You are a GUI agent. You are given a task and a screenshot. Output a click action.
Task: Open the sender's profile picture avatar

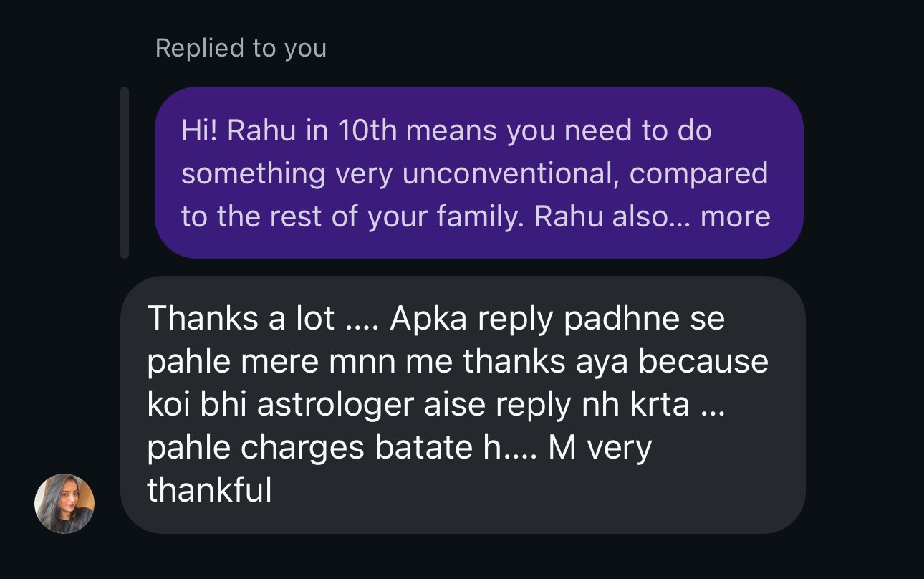[x=64, y=503]
